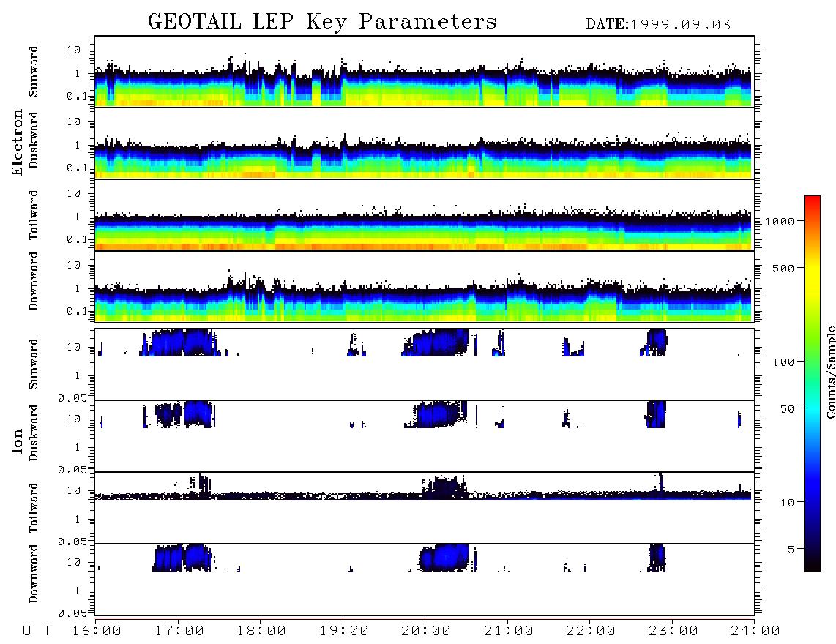The image size is (836, 644).
Task: Click the 50 color scale value
Action: [788, 409]
